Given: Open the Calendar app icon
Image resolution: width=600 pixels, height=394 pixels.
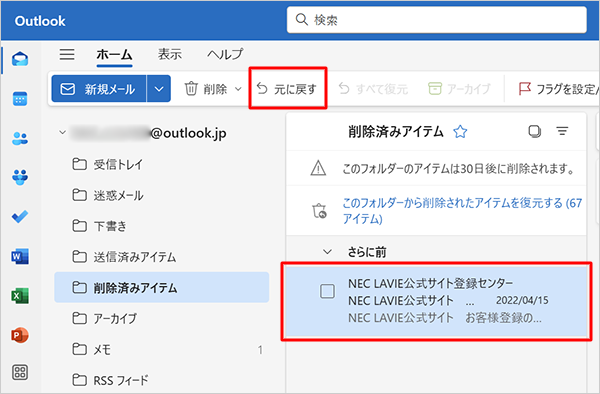Looking at the screenshot, I should coord(20,99).
